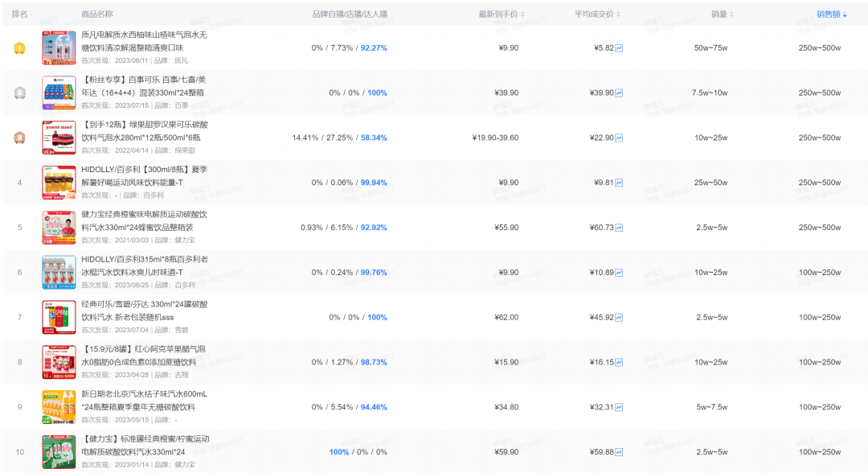Sort the table by 最新到手价
The width and height of the screenshot is (868, 473).
pyautogui.click(x=502, y=14)
